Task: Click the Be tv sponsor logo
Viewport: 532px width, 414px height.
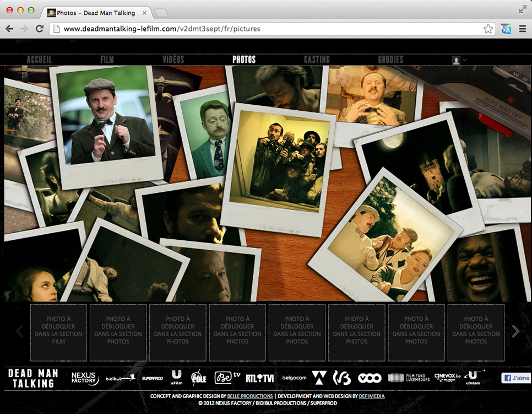Action: click(x=227, y=378)
